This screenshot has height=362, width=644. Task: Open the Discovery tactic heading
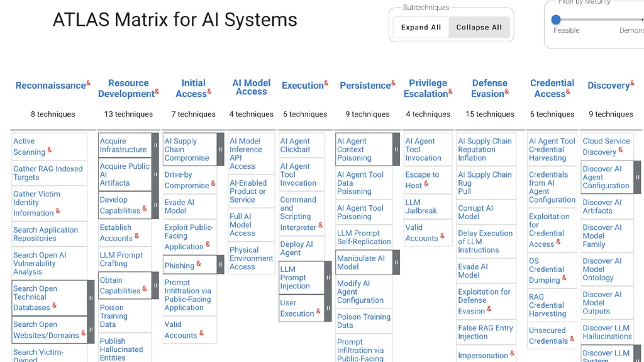coord(609,86)
